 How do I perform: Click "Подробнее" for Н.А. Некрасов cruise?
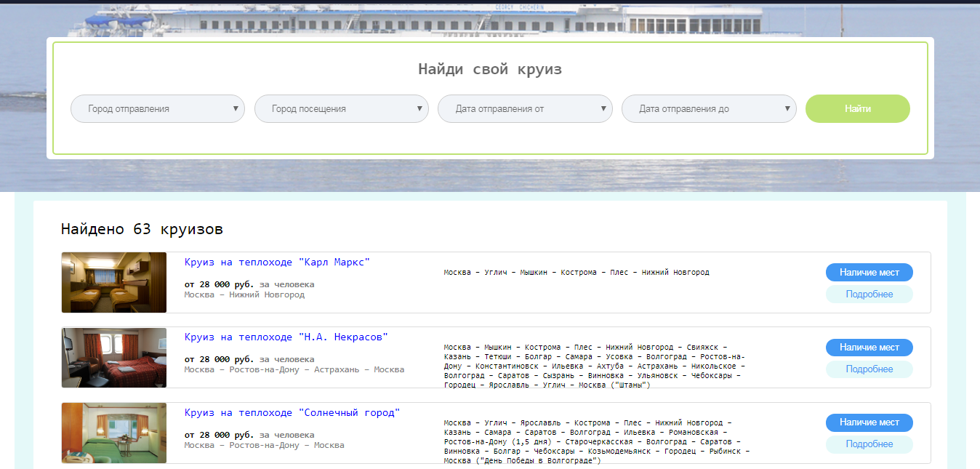click(x=869, y=369)
